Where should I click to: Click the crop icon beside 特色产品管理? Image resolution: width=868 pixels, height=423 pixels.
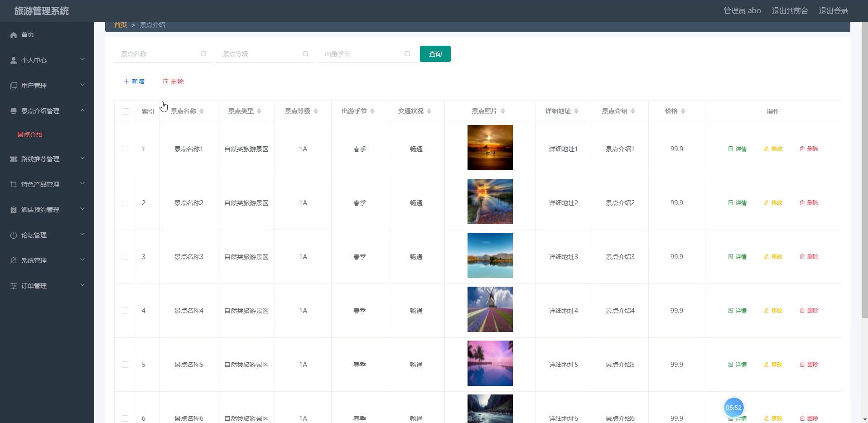pos(14,184)
